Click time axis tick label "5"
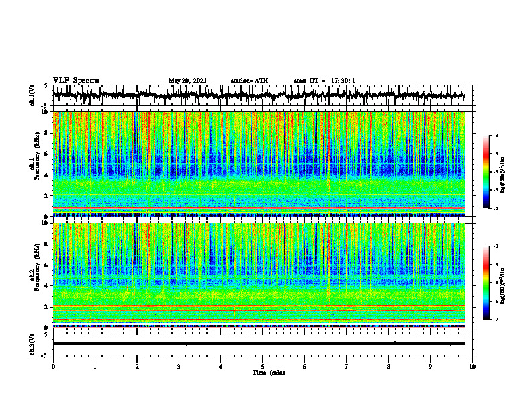 263,367
